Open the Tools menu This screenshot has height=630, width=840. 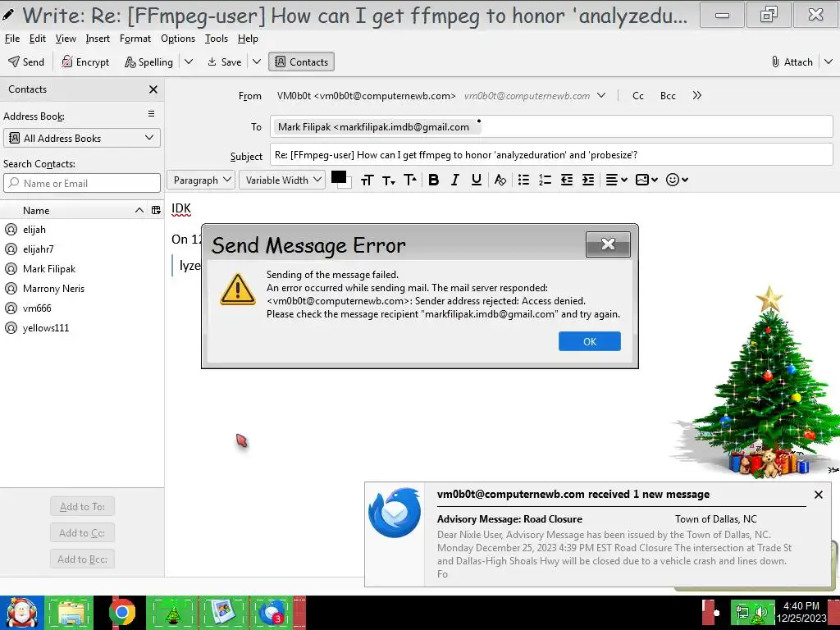[217, 39]
